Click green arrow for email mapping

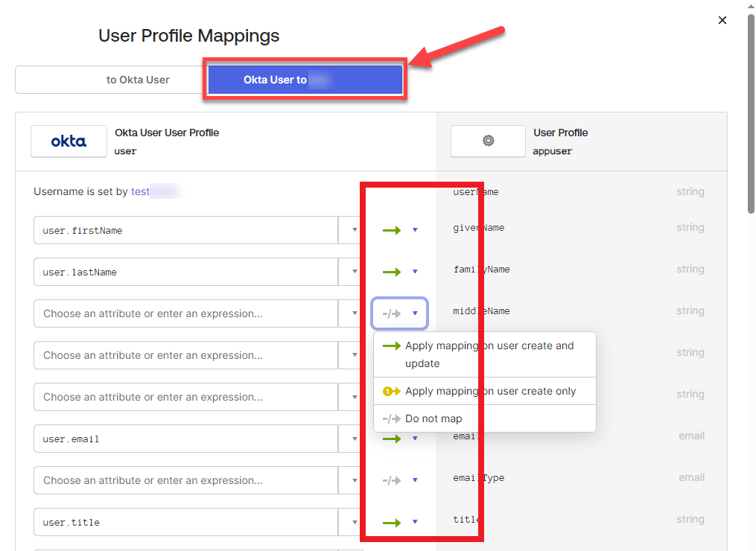pyautogui.click(x=392, y=439)
